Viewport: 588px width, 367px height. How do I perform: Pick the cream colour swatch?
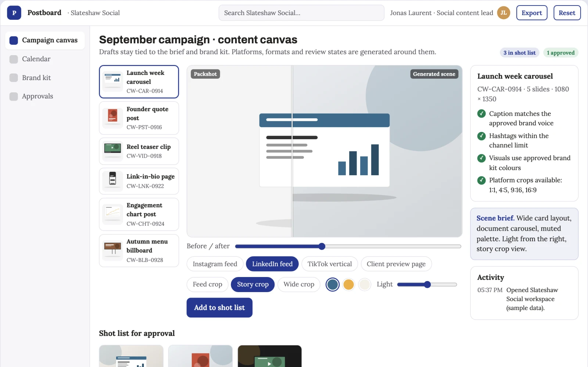pos(365,284)
